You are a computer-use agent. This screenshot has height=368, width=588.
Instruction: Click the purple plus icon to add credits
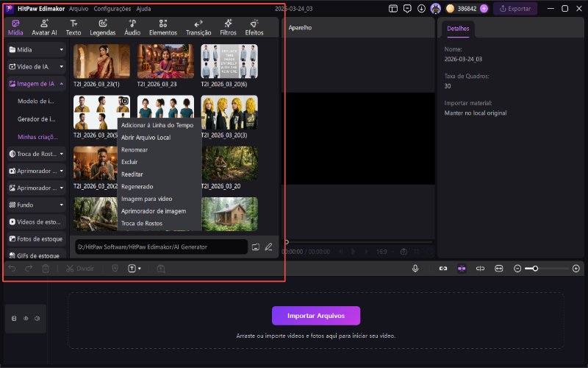click(484, 9)
